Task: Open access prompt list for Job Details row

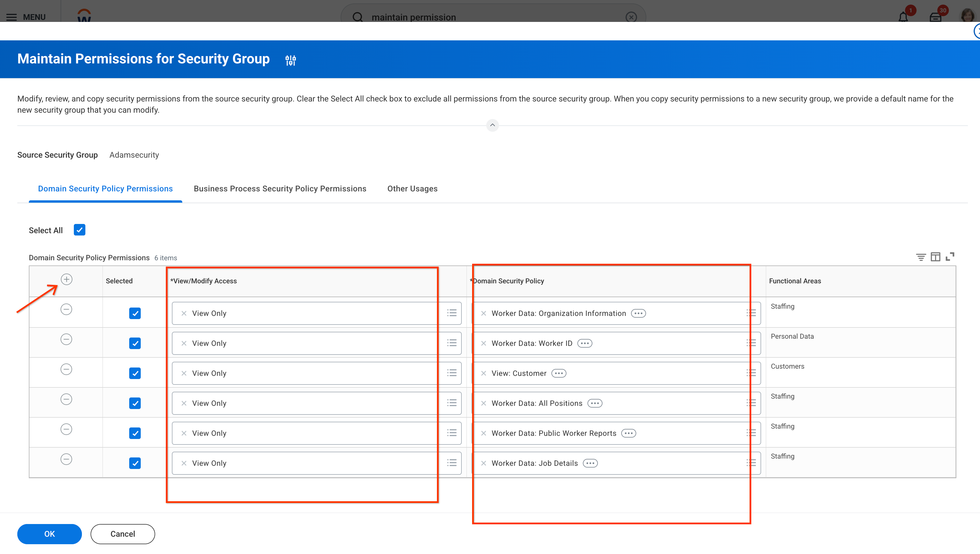Action: point(452,463)
